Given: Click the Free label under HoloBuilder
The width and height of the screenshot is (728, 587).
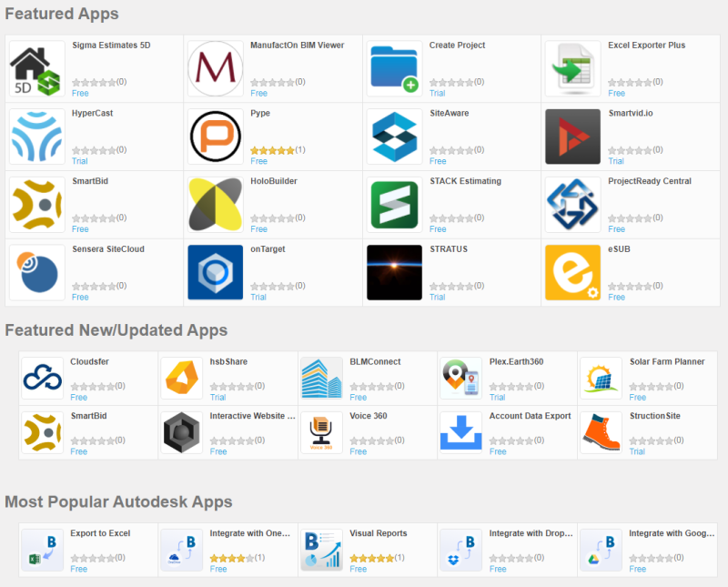Looking at the screenshot, I should (x=259, y=229).
